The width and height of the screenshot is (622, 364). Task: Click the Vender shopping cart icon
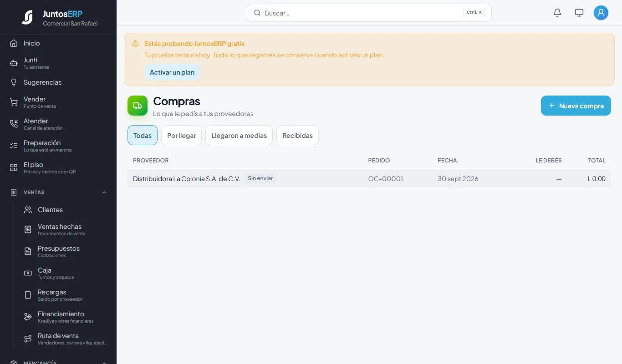pos(14,102)
